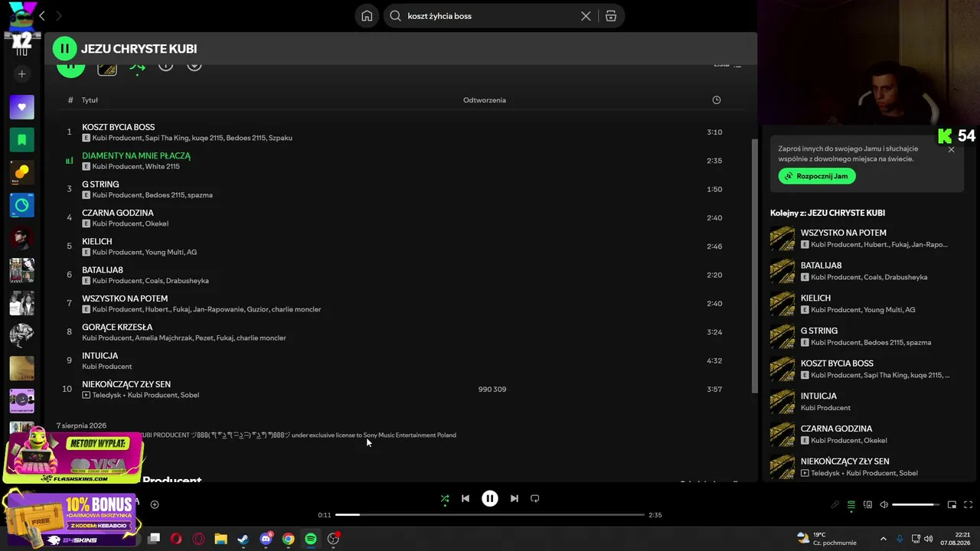Open artist Okekel link in track 4
Image resolution: width=980 pixels, height=551 pixels.
pos(157,223)
